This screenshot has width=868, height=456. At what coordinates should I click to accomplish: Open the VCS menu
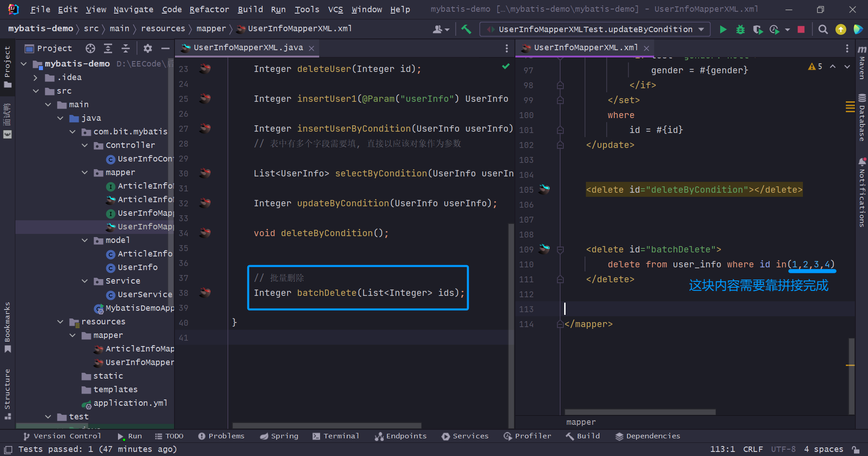coord(335,9)
